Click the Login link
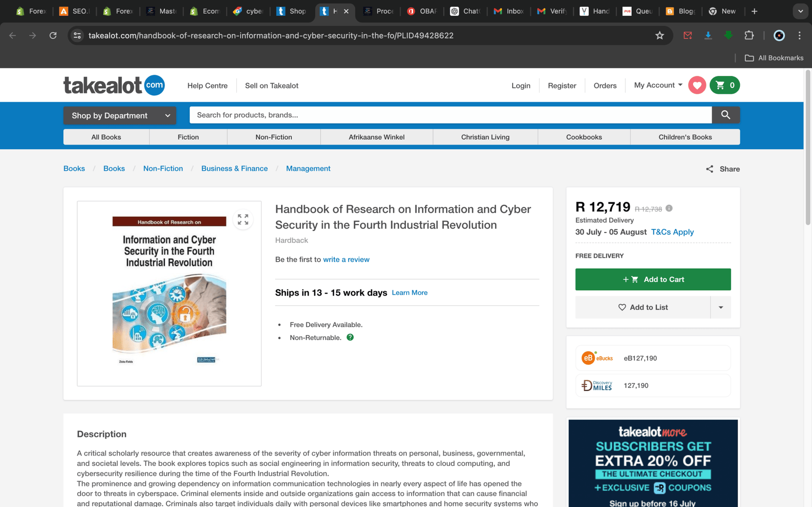This screenshot has width=812, height=507. (521, 85)
